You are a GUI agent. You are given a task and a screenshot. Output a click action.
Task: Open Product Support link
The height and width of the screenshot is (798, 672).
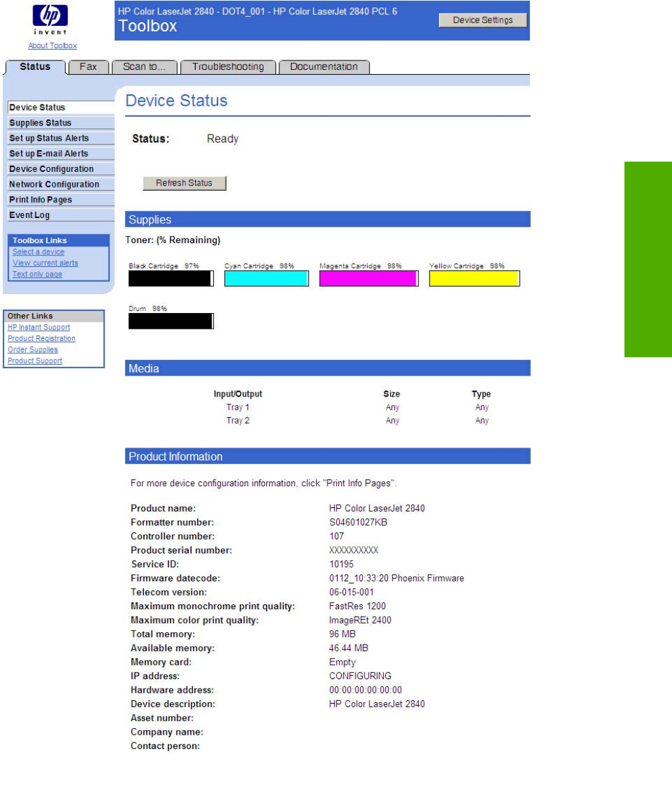[x=35, y=361]
